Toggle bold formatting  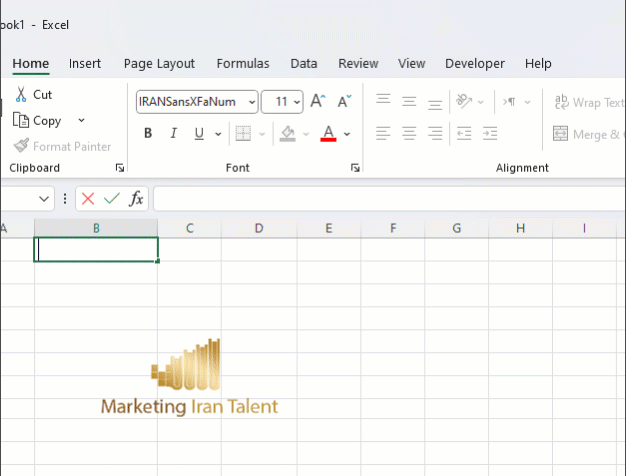148,133
